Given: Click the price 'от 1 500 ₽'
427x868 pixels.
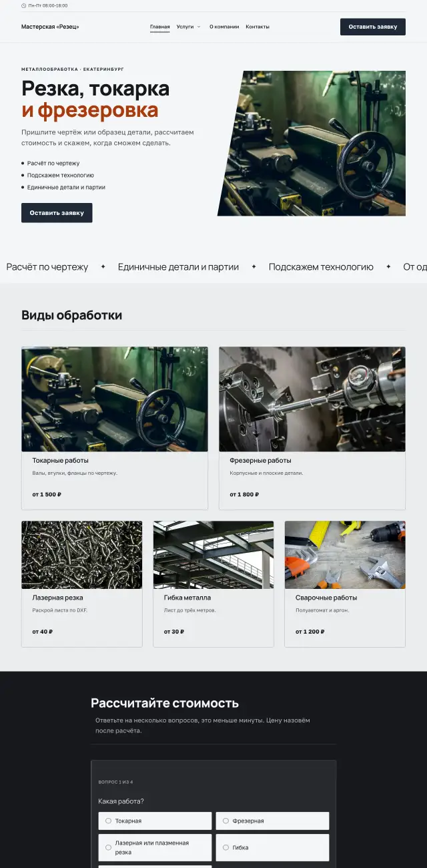Looking at the screenshot, I should (x=47, y=495).
